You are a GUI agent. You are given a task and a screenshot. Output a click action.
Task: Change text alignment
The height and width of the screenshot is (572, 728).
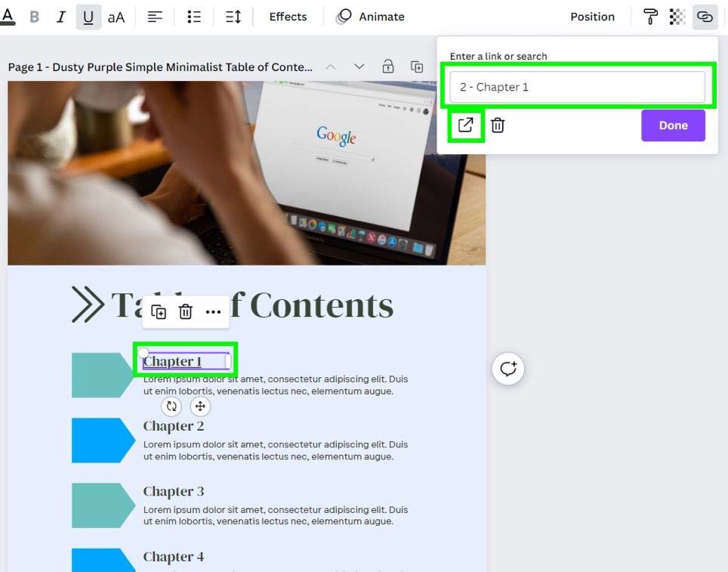[x=155, y=17]
